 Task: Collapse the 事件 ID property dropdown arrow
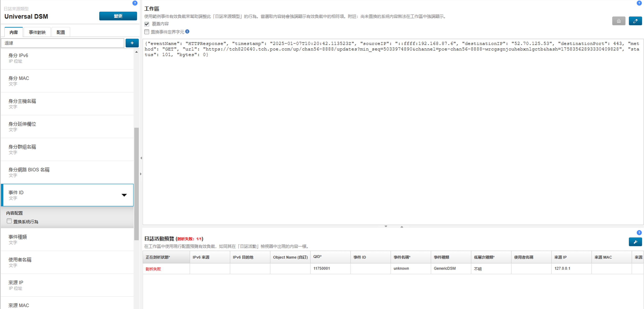(x=124, y=195)
